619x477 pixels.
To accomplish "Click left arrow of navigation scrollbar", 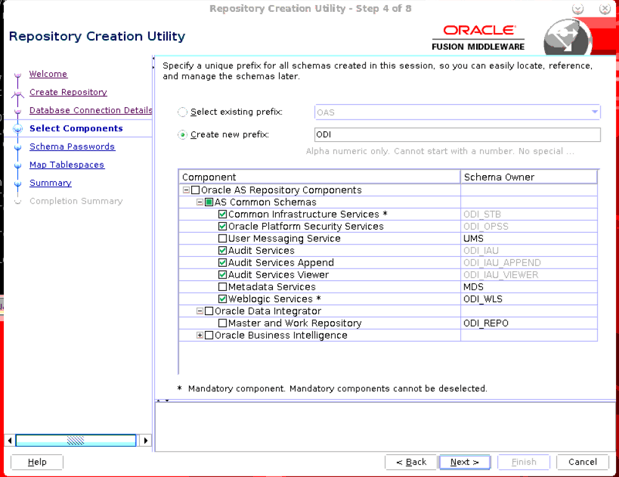I will click(x=10, y=440).
